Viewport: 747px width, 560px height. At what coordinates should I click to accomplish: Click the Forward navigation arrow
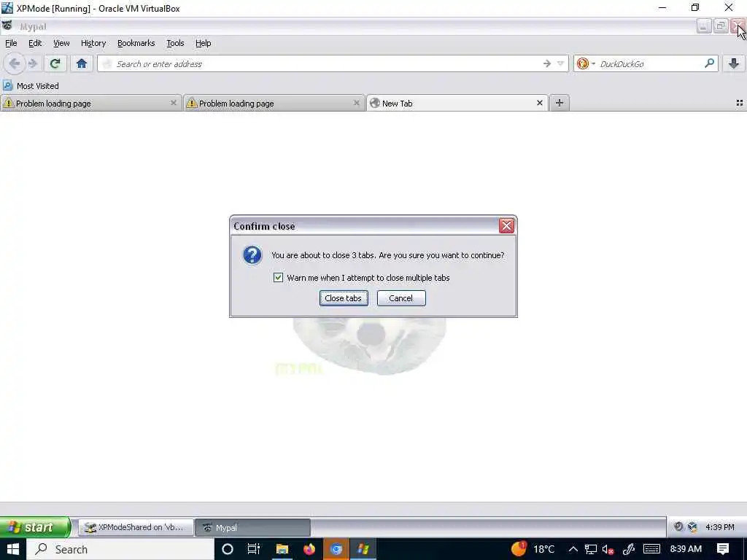pos(33,63)
